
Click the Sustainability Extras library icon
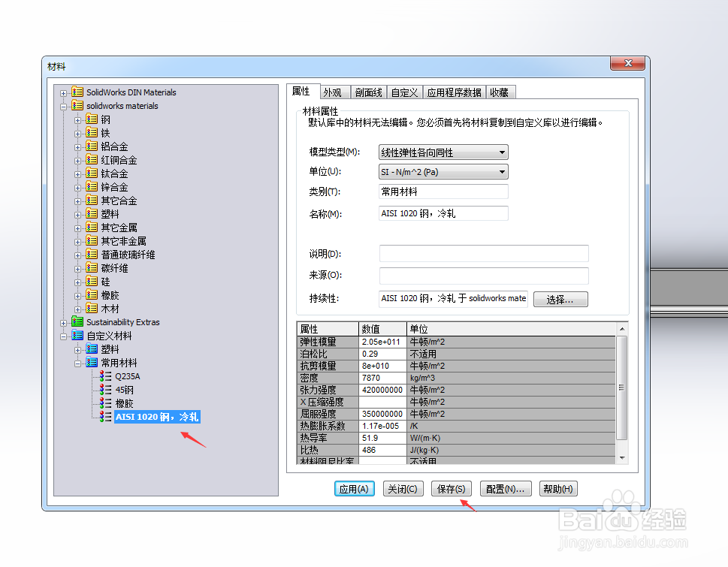coord(77,321)
